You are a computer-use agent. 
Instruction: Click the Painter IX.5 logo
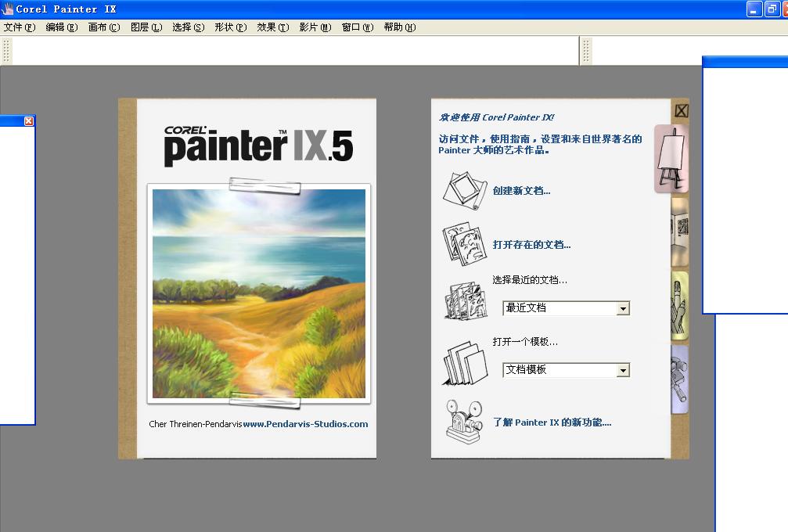pos(258,145)
